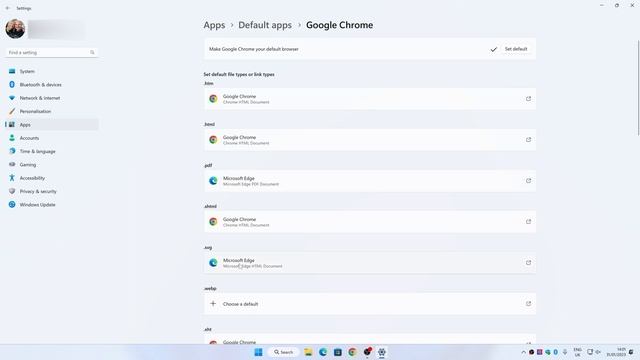Open the ENG UK language switcher
This screenshot has width=640, height=360.
pos(577,352)
